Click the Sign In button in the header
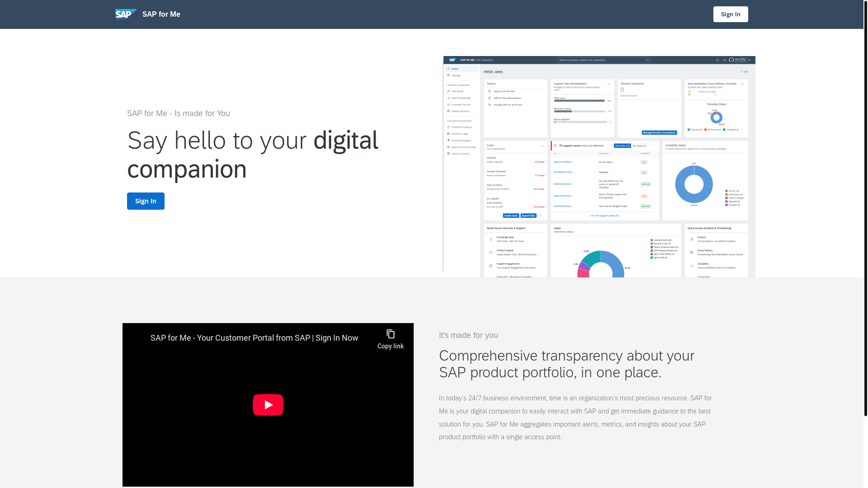868x488 pixels. [731, 14]
